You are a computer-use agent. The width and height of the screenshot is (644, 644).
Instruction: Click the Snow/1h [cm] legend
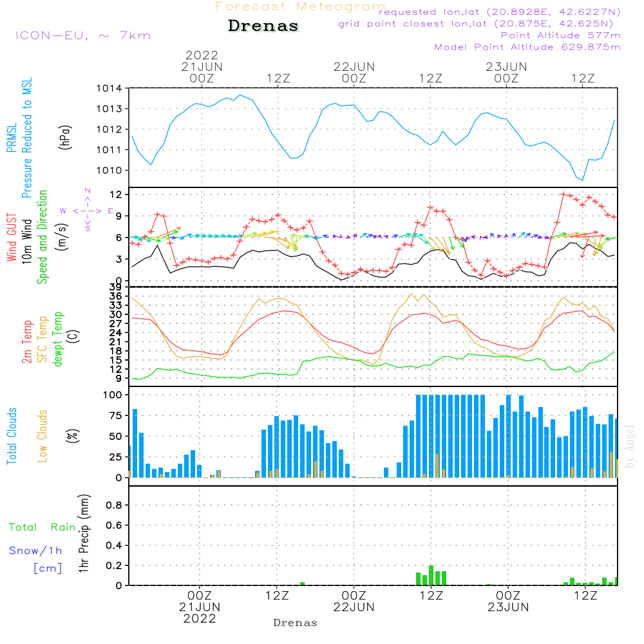(36, 559)
